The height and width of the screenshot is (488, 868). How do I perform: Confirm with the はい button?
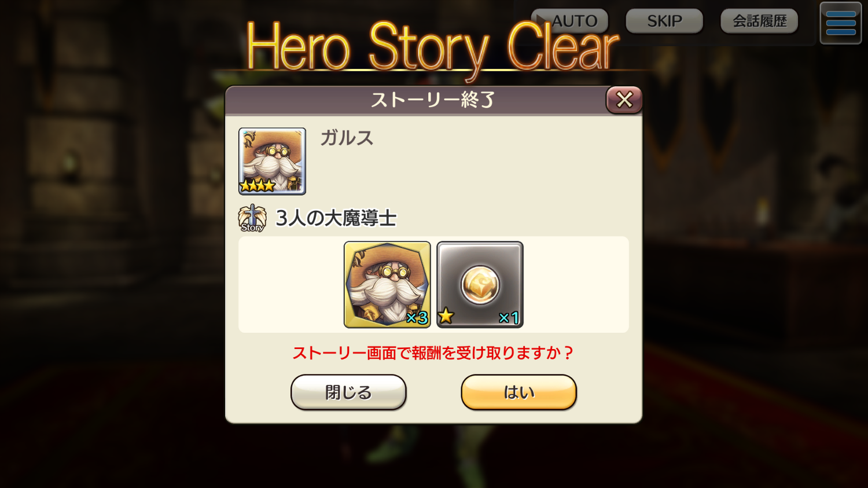coord(518,392)
